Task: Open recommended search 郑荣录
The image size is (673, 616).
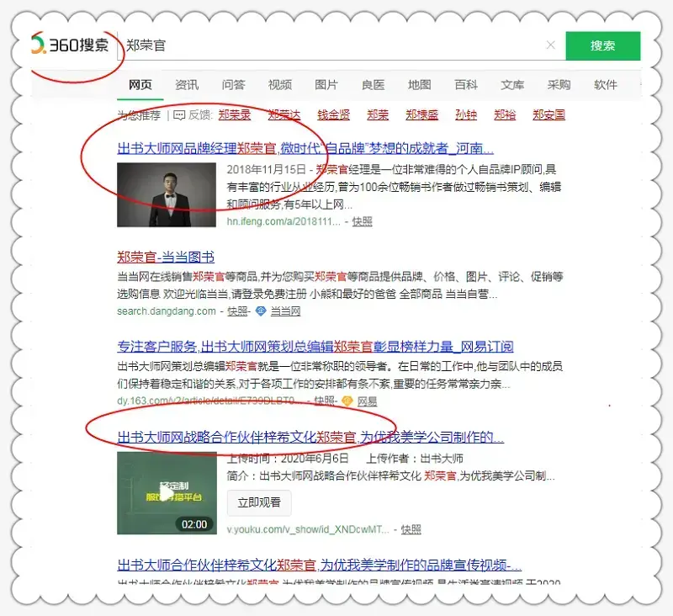Action: (x=235, y=115)
